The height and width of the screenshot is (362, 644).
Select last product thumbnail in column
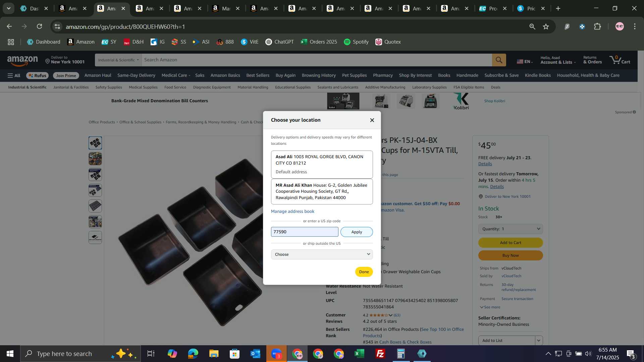(95, 238)
